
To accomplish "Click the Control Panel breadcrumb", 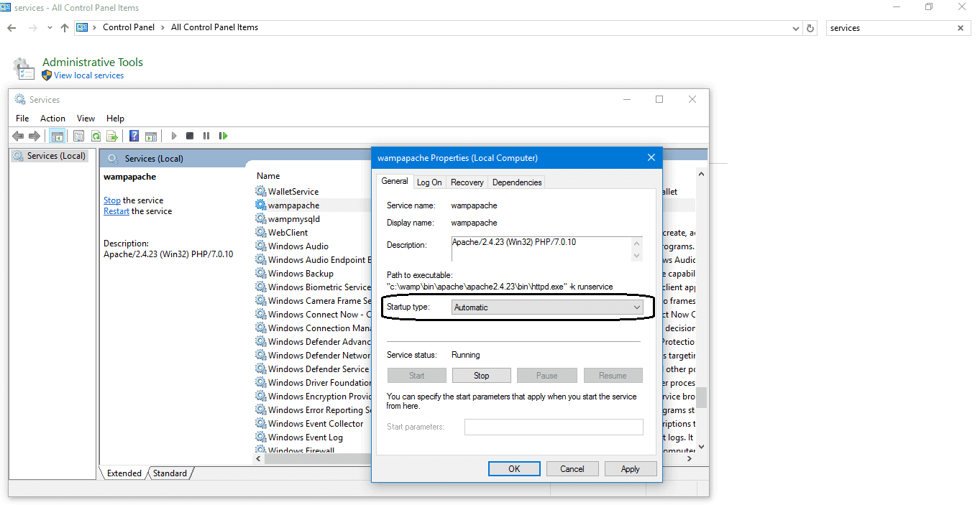I will tap(129, 27).
